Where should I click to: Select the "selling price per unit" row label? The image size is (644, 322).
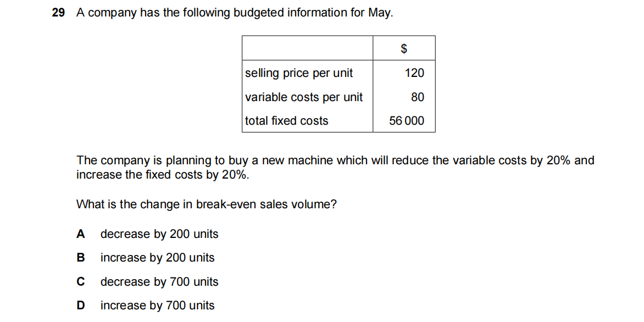pos(299,73)
